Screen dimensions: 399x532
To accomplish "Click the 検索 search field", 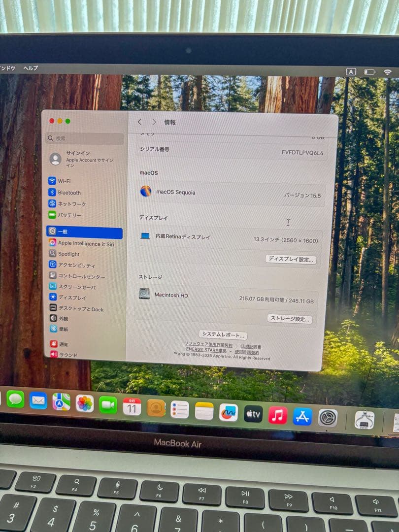I will [x=85, y=138].
